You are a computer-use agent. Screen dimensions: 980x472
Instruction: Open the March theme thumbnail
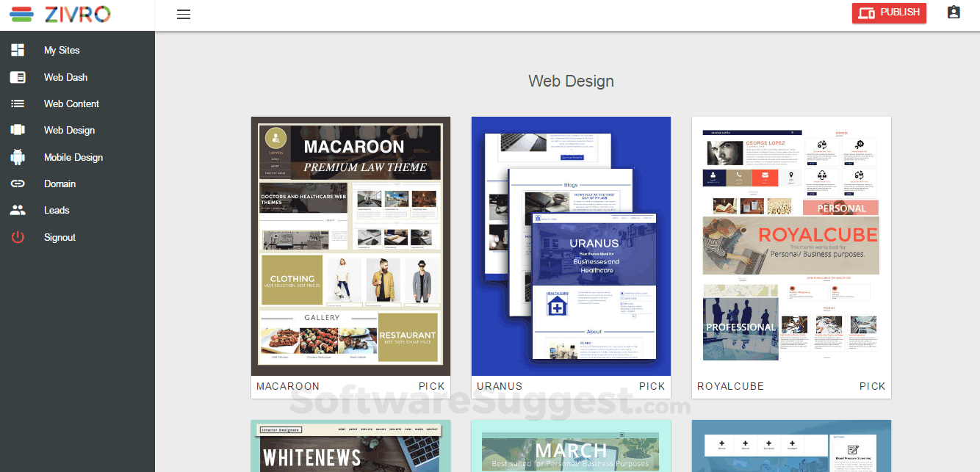click(571, 446)
